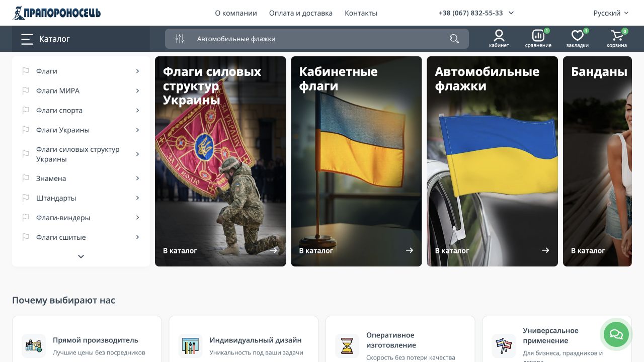
Task: Click flag icon beside Флаги МИРА
Action: (26, 90)
